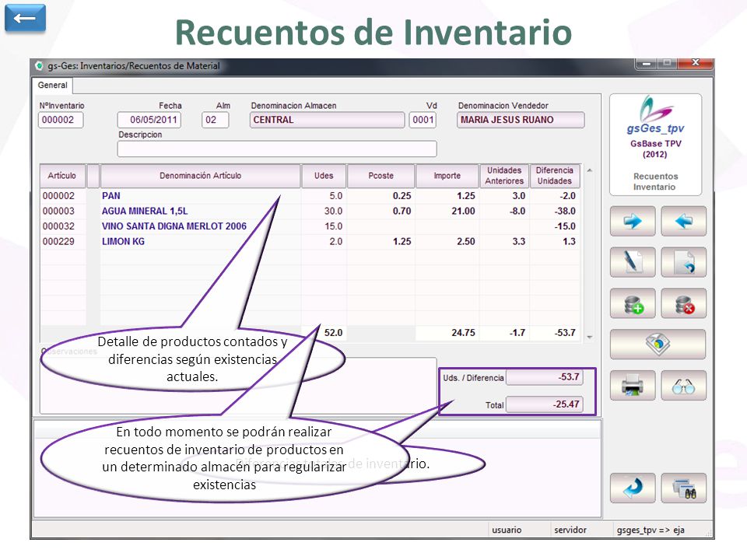Select row 000002 PAN

(310, 196)
